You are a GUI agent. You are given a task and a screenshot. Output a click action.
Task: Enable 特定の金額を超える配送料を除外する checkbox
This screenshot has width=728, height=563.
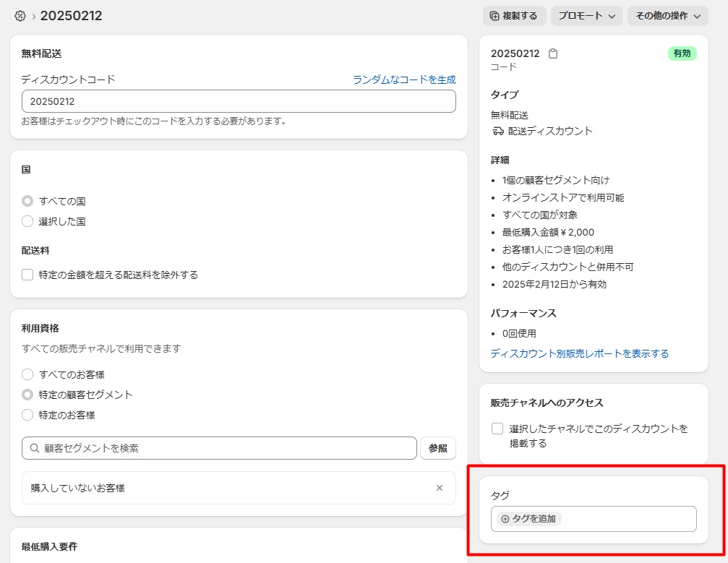tap(27, 275)
